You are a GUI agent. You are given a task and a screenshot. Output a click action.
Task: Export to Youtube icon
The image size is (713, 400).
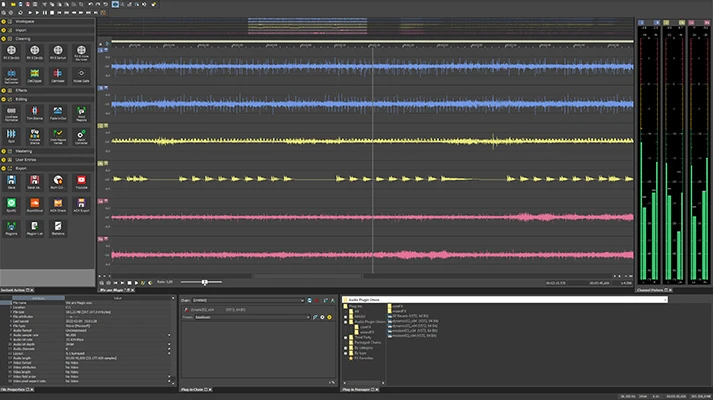83,182
